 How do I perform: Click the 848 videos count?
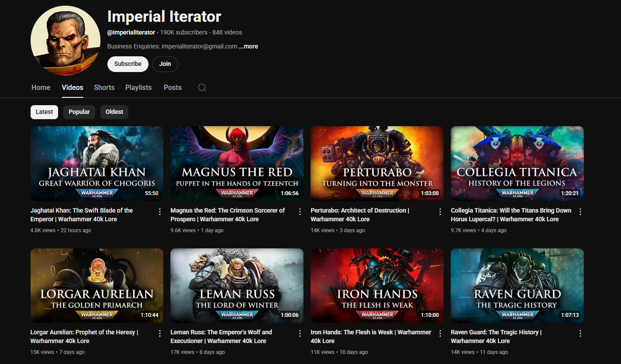227,32
